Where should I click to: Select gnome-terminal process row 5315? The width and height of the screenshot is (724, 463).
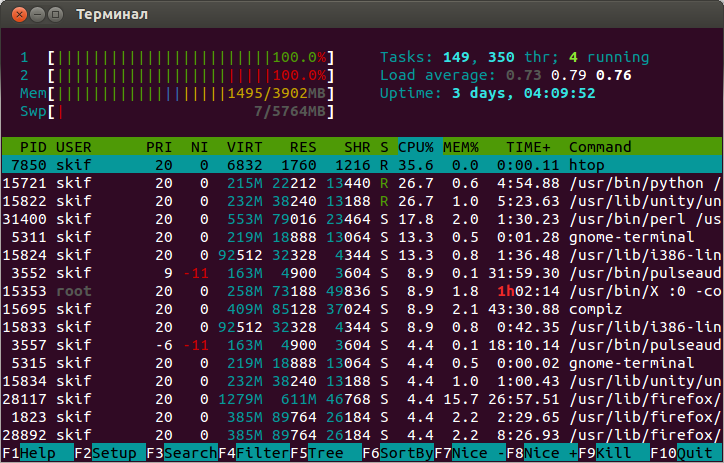pos(362,363)
